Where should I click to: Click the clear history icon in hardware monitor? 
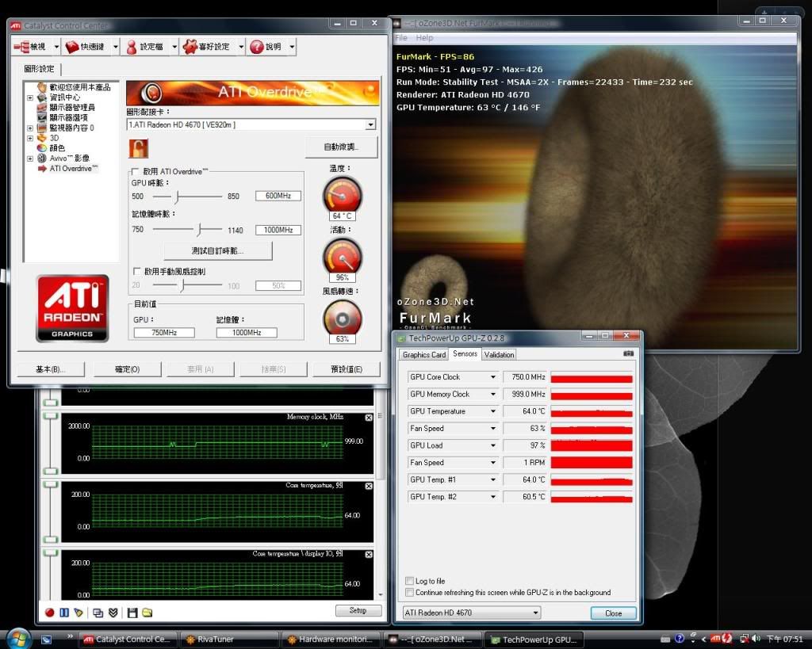click(x=79, y=613)
